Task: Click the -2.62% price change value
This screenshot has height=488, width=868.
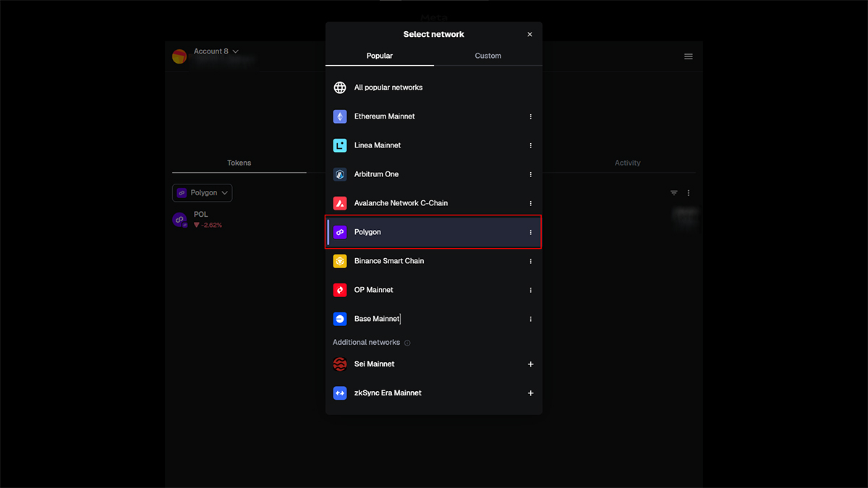Action: (x=211, y=225)
